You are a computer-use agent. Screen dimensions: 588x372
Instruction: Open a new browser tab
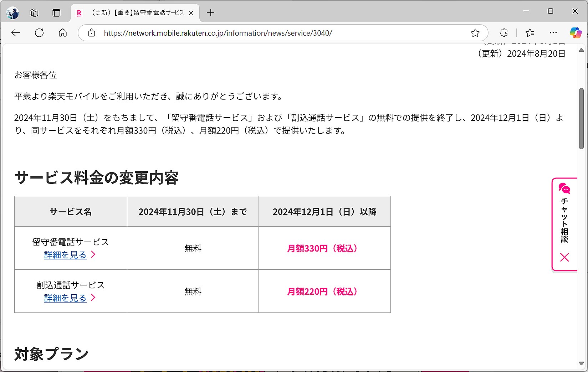(210, 12)
